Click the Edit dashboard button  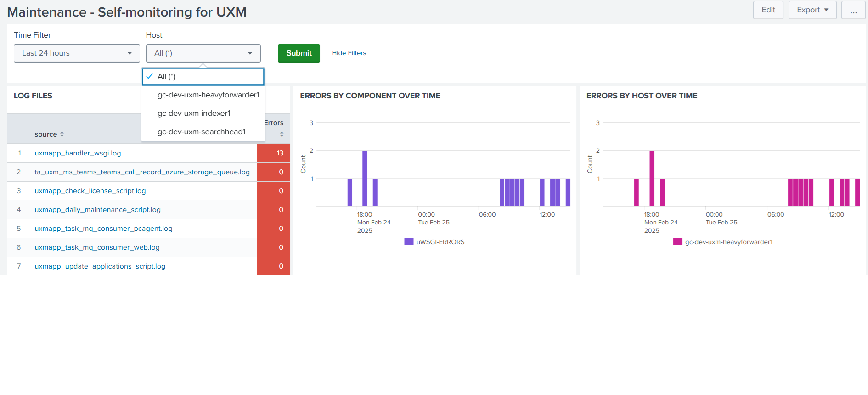click(x=768, y=10)
